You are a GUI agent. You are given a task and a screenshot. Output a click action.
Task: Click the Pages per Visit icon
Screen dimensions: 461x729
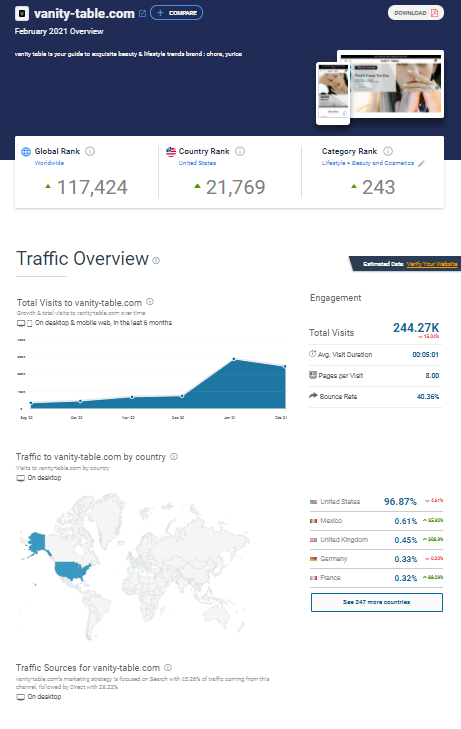313,375
